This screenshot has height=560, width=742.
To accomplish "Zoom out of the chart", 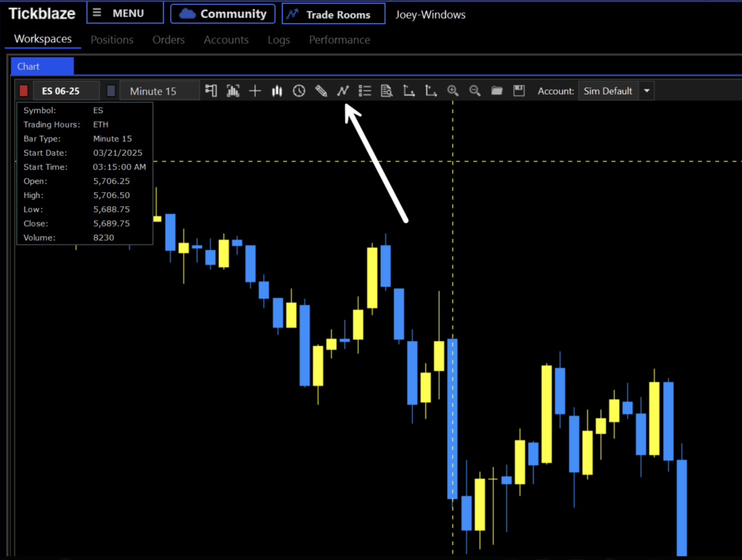I will click(x=475, y=90).
